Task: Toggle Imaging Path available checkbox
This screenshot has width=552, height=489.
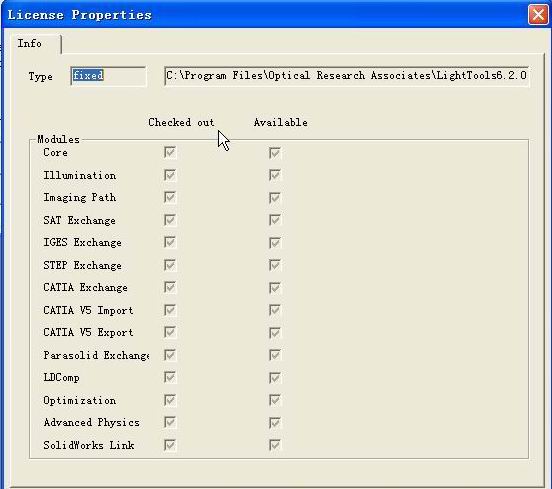Action: click(275, 198)
